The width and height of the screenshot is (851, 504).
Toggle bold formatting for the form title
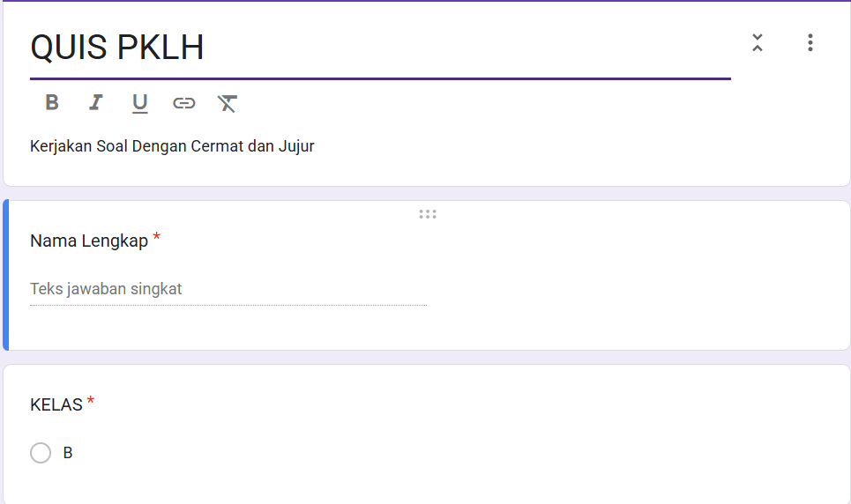[x=52, y=103]
